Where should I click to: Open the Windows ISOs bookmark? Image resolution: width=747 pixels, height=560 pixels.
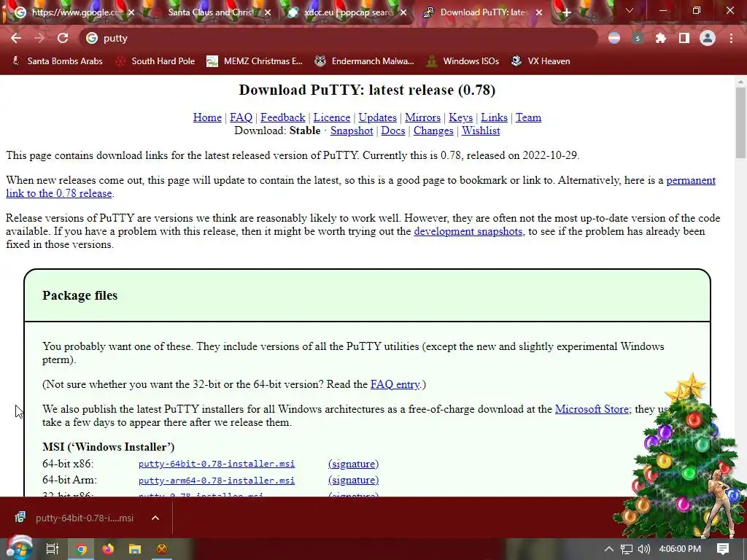pos(462,61)
